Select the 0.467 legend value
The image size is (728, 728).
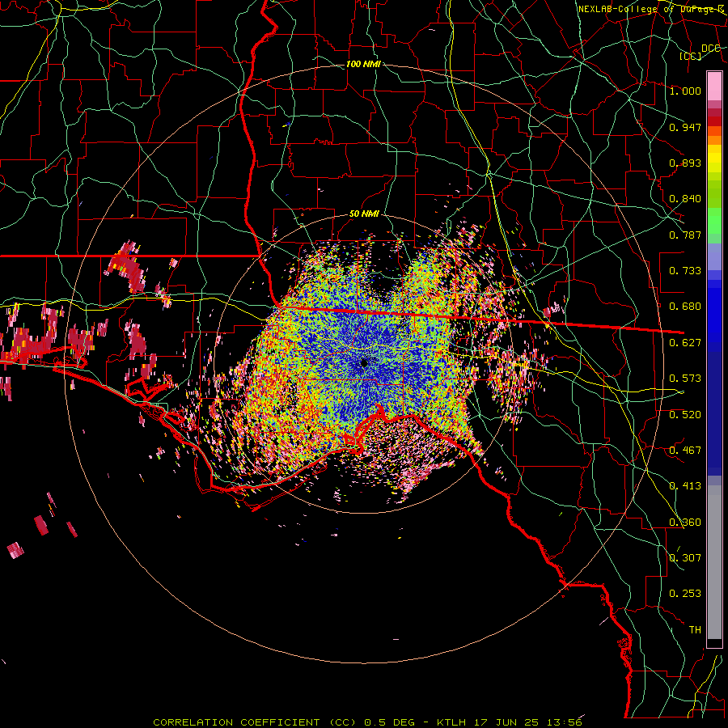(x=685, y=450)
